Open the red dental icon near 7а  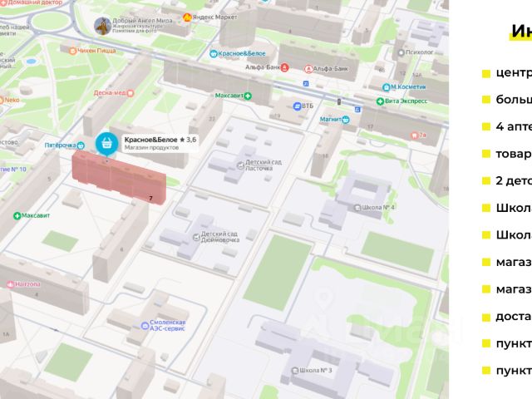pos(414,135)
